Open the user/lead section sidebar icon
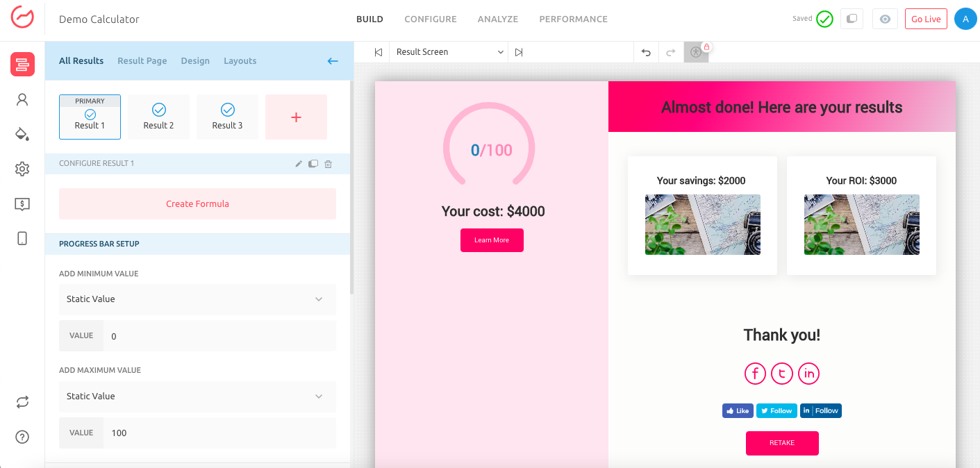 pos(22,99)
